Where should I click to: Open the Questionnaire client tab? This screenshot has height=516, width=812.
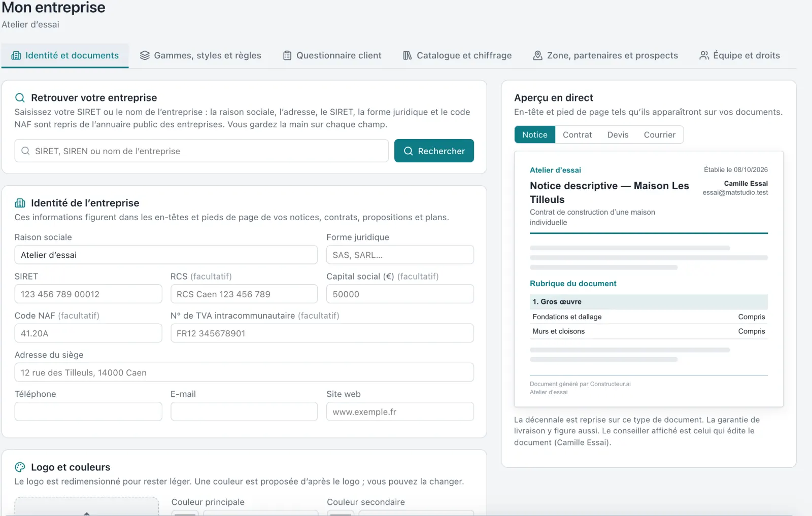coord(332,55)
